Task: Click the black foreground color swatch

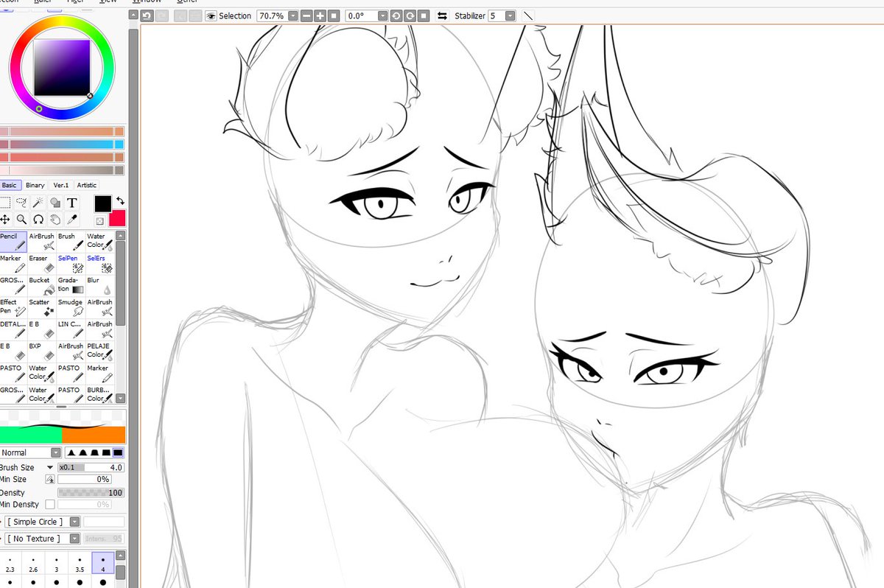Action: (103, 204)
